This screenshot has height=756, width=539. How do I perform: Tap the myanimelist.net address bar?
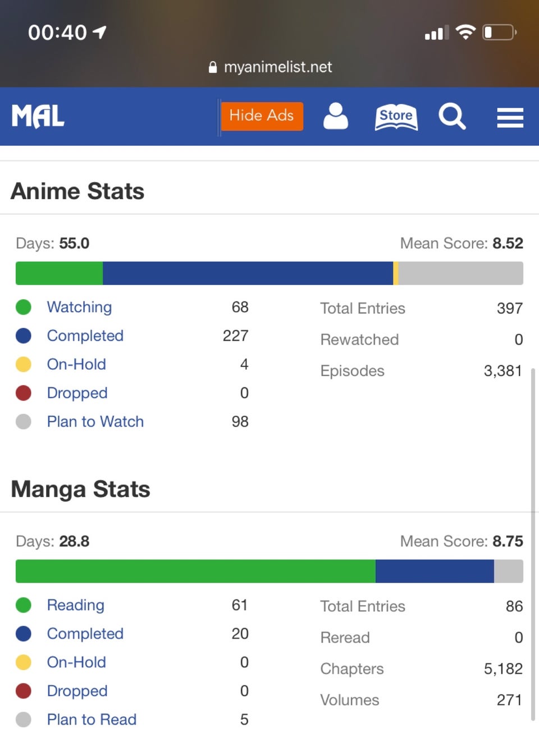click(270, 67)
